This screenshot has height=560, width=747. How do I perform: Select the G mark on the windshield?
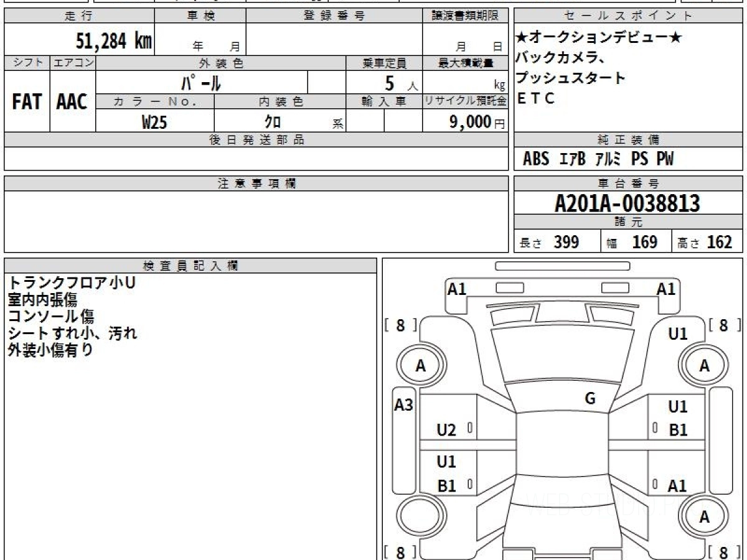click(x=590, y=399)
